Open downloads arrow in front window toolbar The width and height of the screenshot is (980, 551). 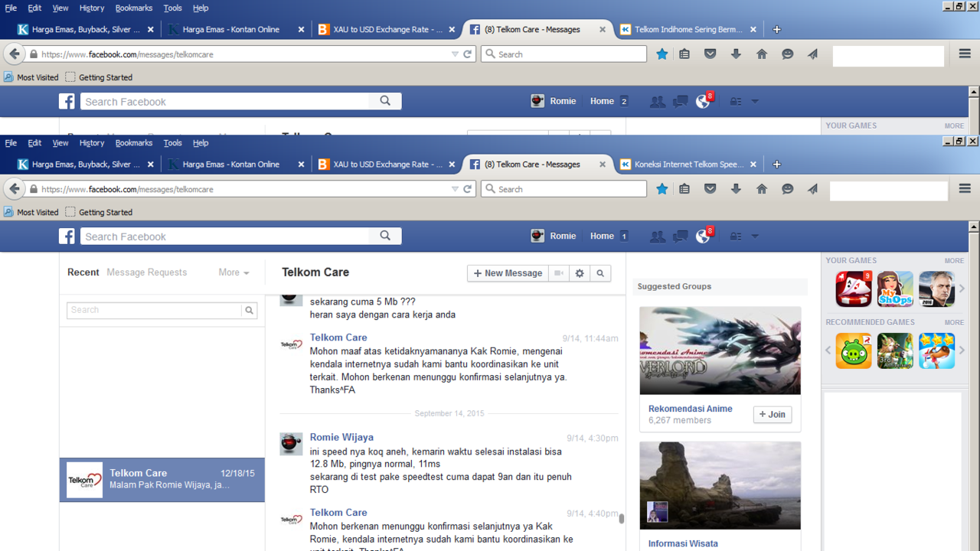(736, 189)
